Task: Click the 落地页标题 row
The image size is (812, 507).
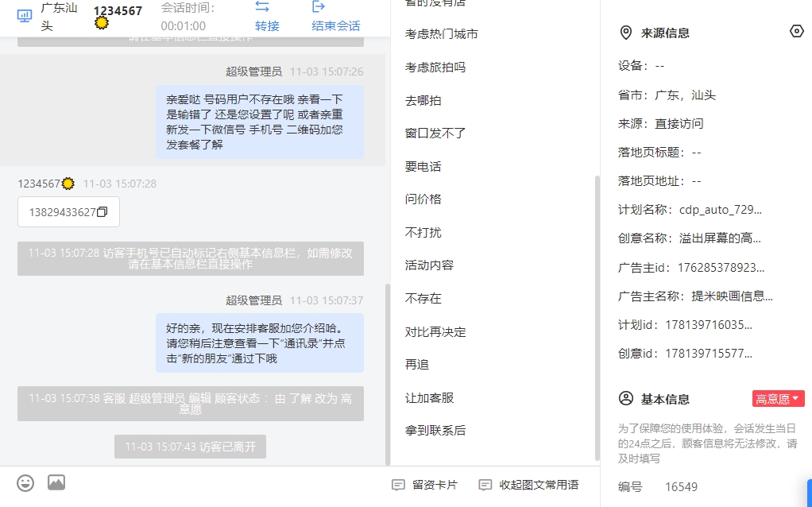Action: coord(659,153)
